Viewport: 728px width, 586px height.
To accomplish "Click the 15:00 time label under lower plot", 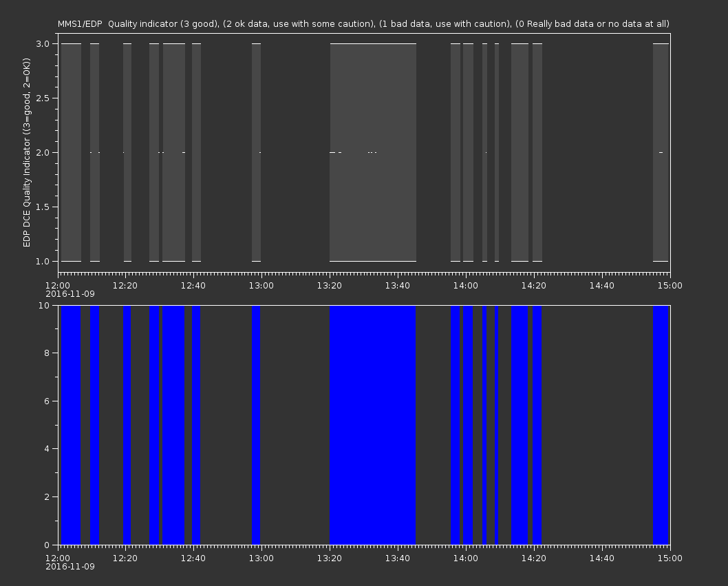I will pos(670,558).
